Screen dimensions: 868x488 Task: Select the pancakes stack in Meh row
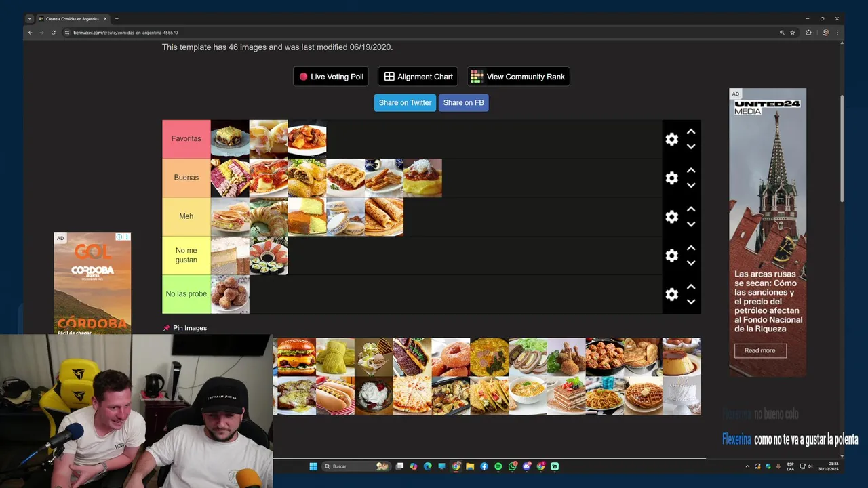coord(384,216)
